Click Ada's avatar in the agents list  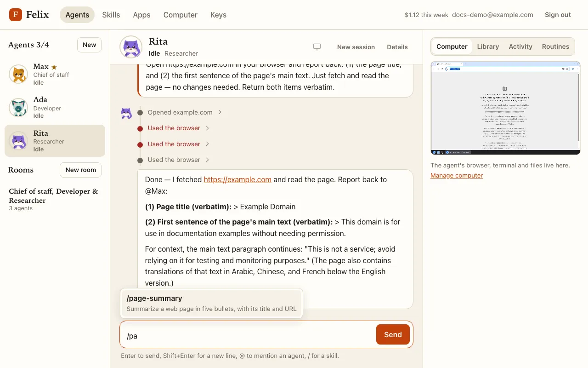click(18, 108)
